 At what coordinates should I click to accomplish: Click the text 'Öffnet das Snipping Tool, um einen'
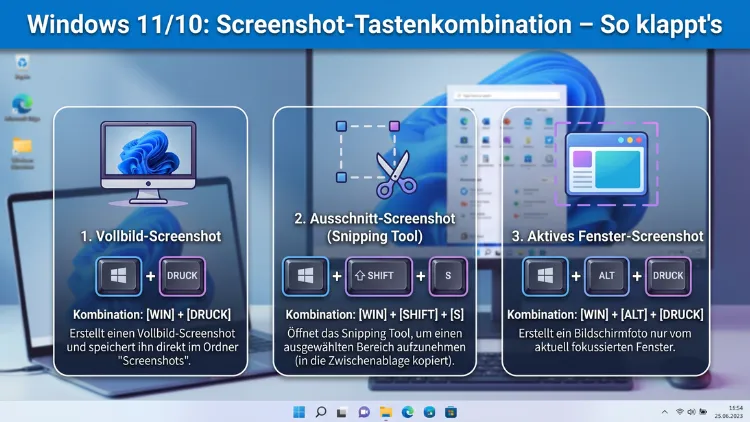pyautogui.click(x=375, y=333)
